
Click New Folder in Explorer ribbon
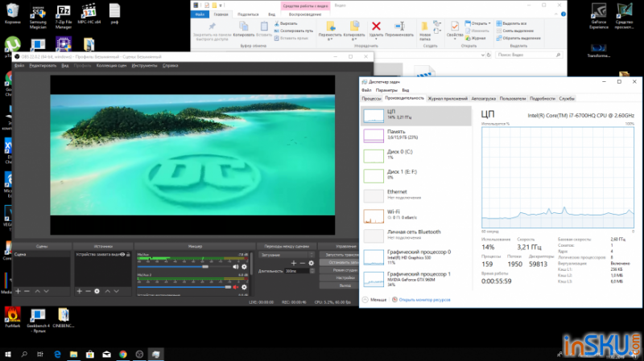(425, 31)
